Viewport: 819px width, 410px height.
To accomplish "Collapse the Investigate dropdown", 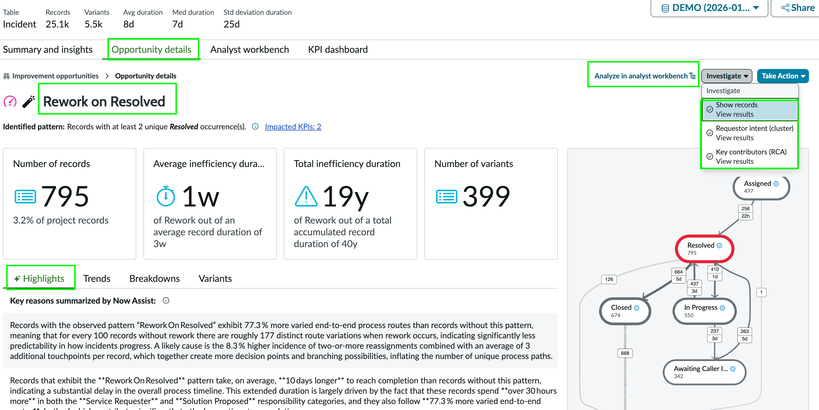I will click(x=725, y=76).
